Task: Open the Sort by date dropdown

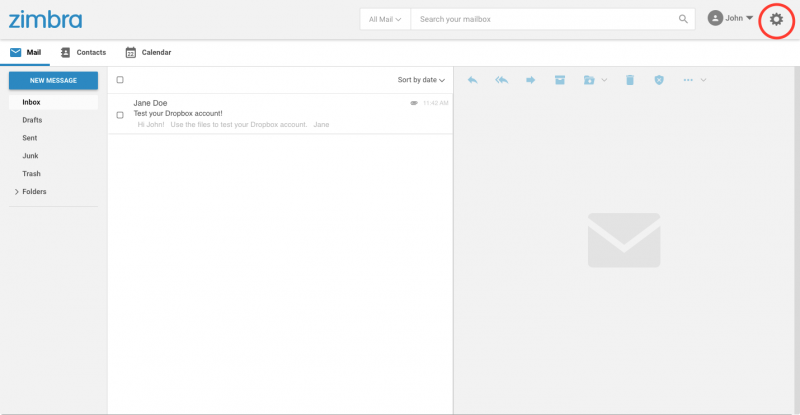Action: pyautogui.click(x=421, y=80)
